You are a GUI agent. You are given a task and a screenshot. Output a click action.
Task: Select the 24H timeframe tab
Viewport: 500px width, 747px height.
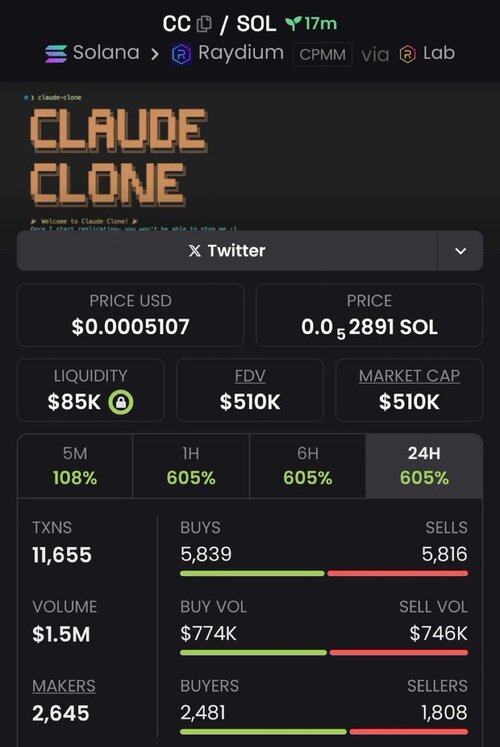pos(424,466)
